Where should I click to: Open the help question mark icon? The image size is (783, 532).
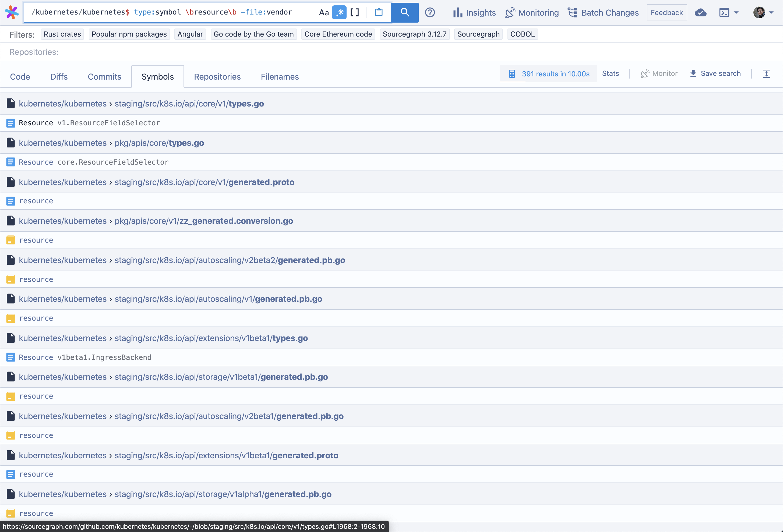pos(429,12)
